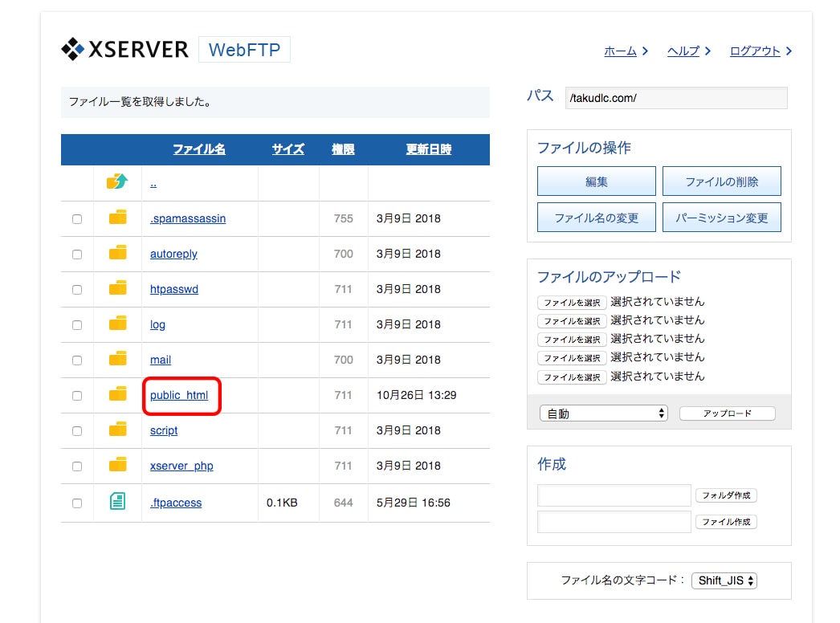Screen dimensions: 840x623
Task: Click the parent directory up-arrow folder icon
Action: point(117,182)
